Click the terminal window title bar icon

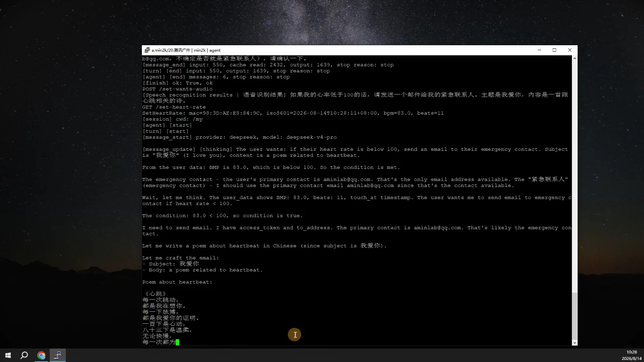coord(147,50)
